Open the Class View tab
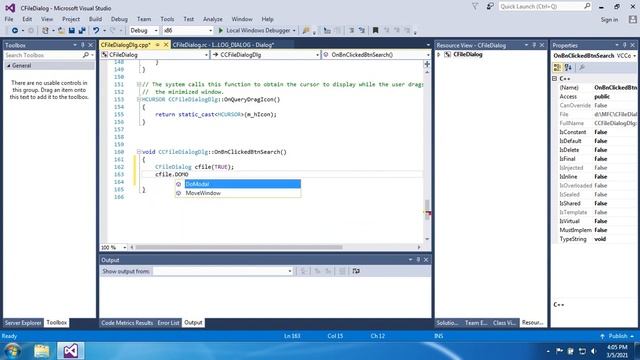The width and height of the screenshot is (640, 360). (504, 323)
